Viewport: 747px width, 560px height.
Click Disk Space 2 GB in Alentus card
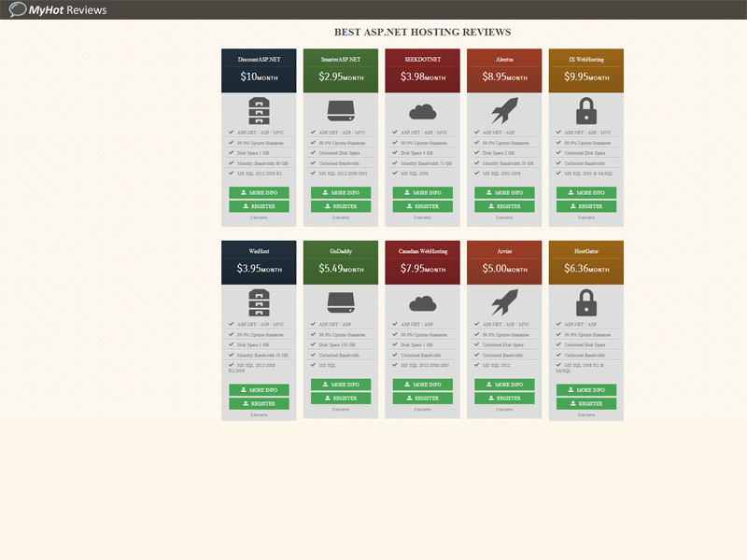point(499,153)
